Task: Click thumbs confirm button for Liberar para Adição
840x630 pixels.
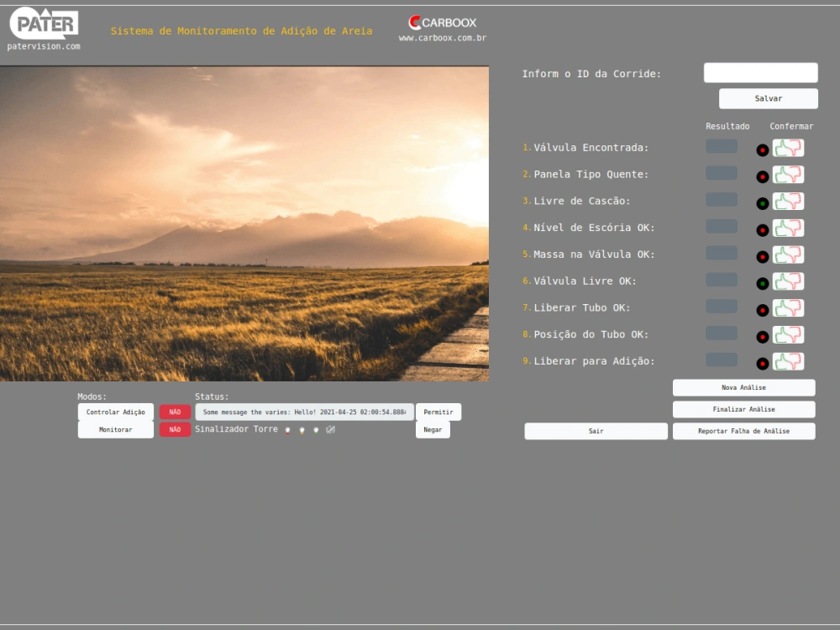Action: point(788,361)
